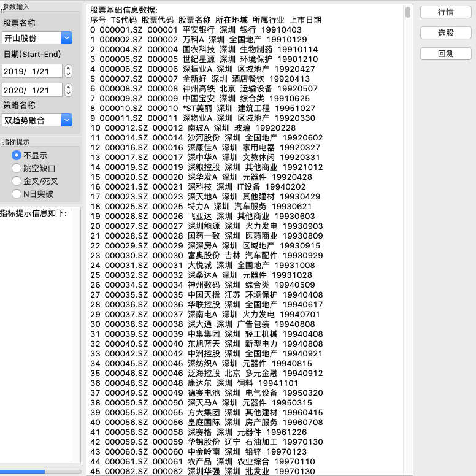The image size is (476, 476).
Task: Click the 行情 button
Action: [445, 12]
